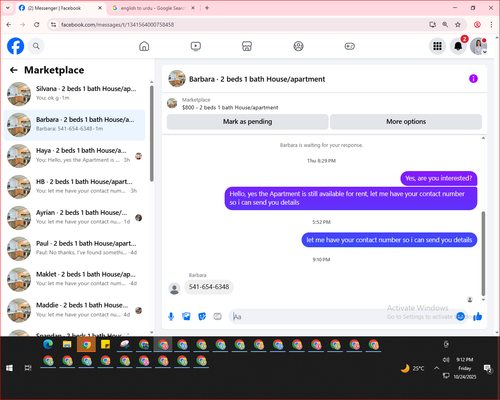
Task: Open a new browser tab
Action: coord(207,8)
